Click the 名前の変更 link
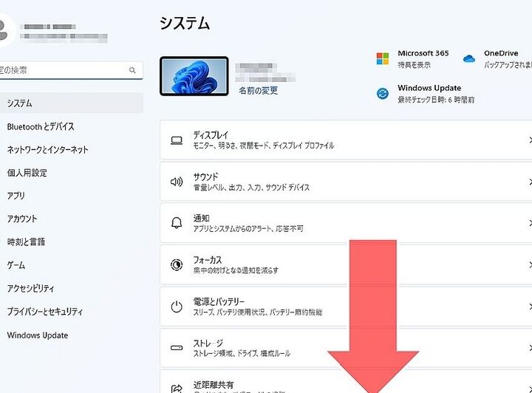 coord(258,91)
